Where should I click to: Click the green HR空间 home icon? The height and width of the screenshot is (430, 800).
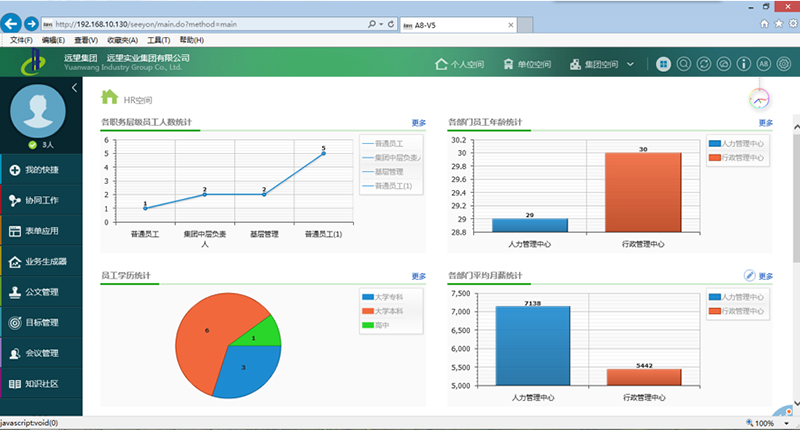tap(109, 98)
